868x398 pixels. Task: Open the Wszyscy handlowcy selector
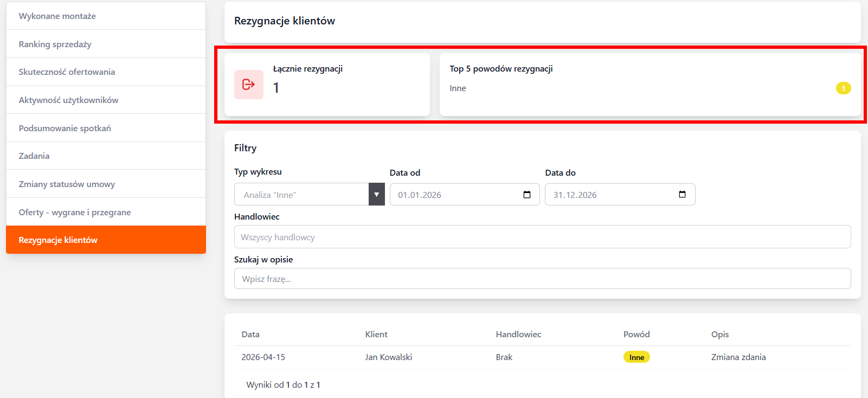[x=542, y=237]
